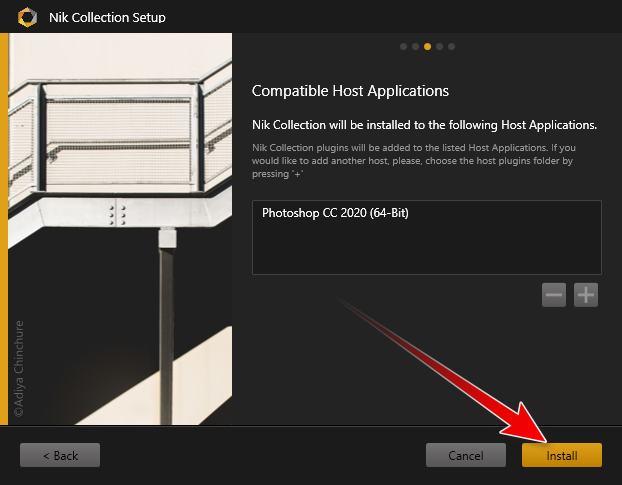Click empty area in host applications list
The height and width of the screenshot is (485, 622).
426,250
